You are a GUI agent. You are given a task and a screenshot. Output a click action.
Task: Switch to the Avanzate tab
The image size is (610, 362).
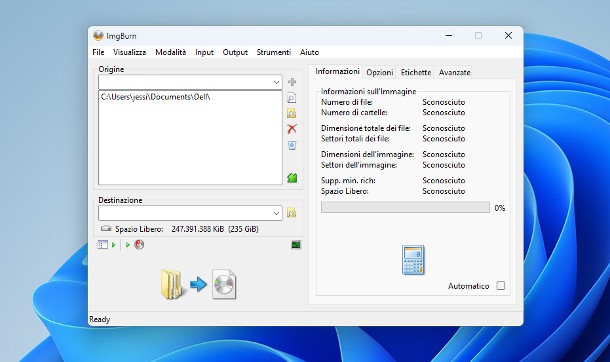click(454, 72)
